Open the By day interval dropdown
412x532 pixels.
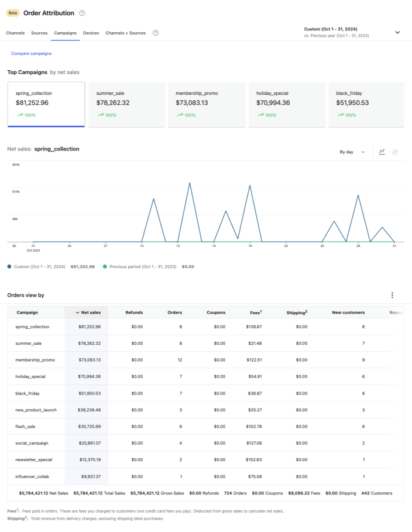[x=352, y=152]
